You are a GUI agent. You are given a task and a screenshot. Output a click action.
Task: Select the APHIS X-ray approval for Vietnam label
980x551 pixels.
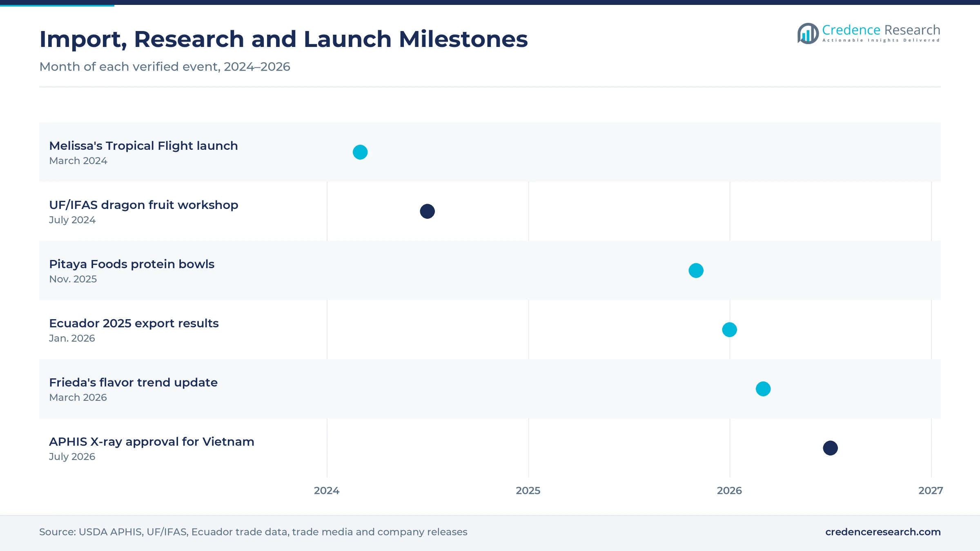click(151, 442)
